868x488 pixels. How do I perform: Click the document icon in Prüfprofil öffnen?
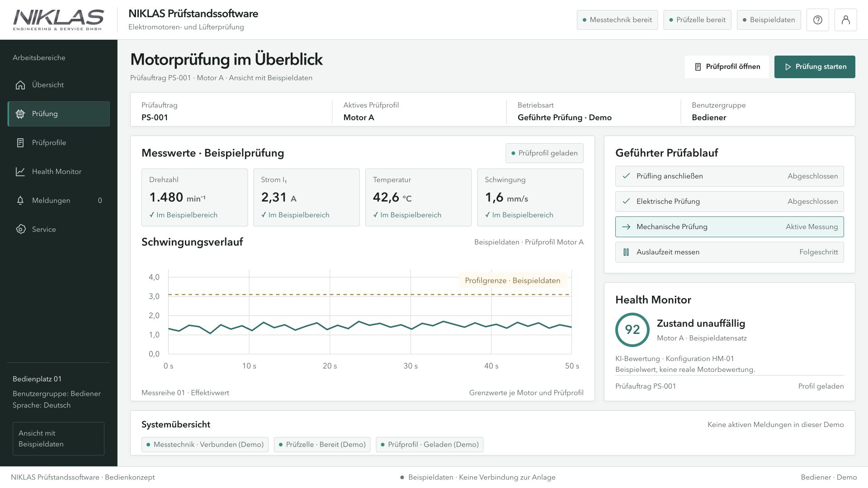(x=698, y=67)
